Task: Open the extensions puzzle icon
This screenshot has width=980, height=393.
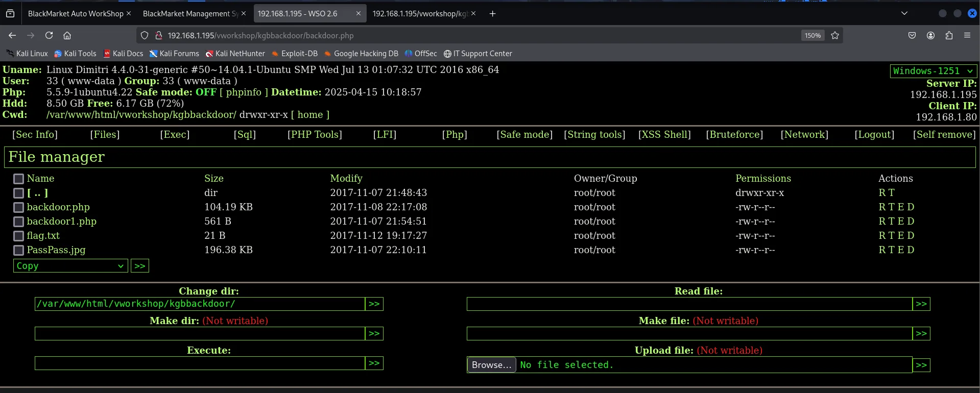Action: click(949, 35)
